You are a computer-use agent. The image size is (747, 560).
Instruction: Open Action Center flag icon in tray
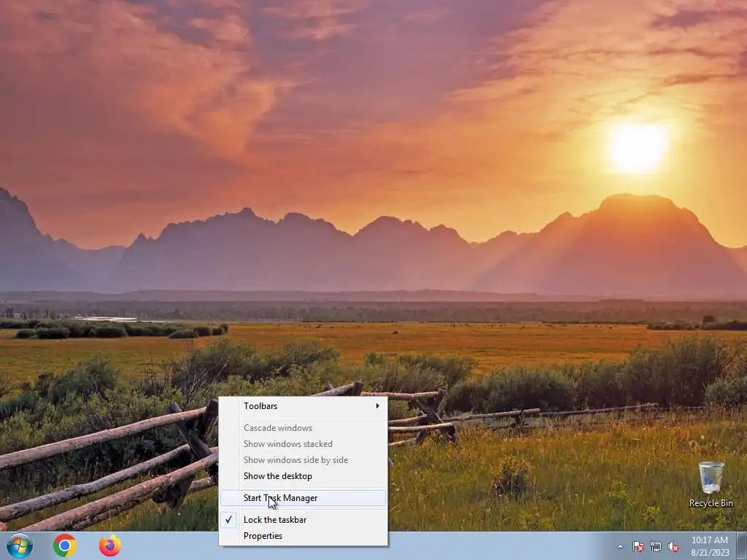pyautogui.click(x=638, y=546)
